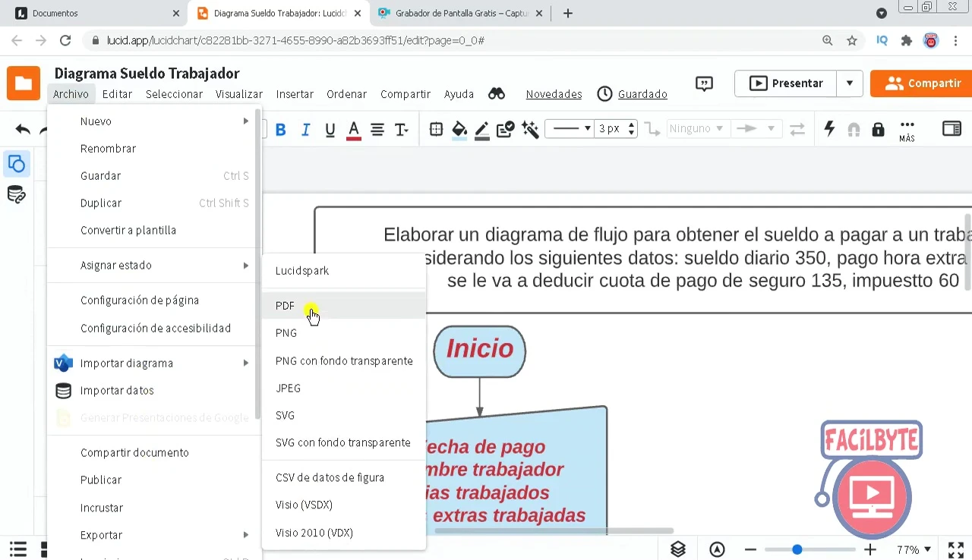Open the data linking icon in left sidebar
972x560 pixels.
pos(16,195)
